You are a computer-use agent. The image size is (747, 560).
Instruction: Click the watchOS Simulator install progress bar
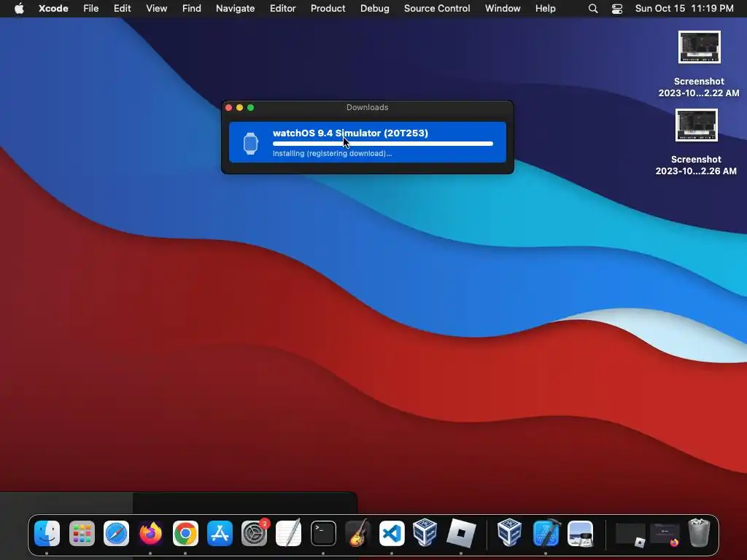point(382,144)
